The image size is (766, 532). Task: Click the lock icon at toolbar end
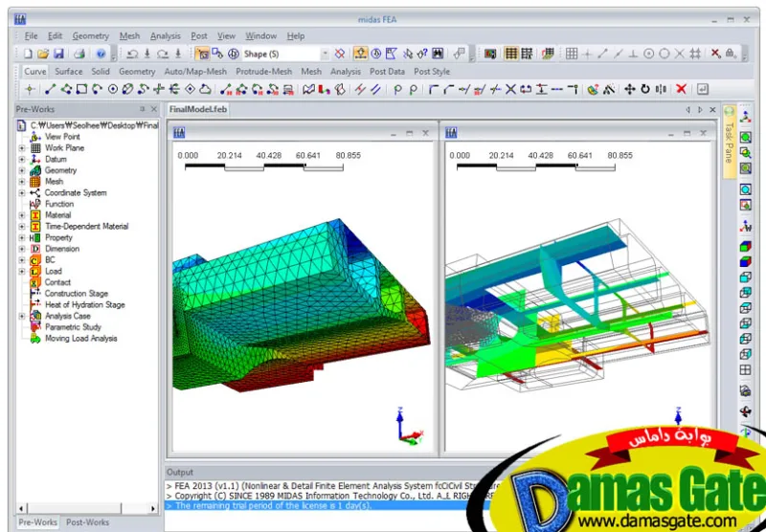point(731,54)
